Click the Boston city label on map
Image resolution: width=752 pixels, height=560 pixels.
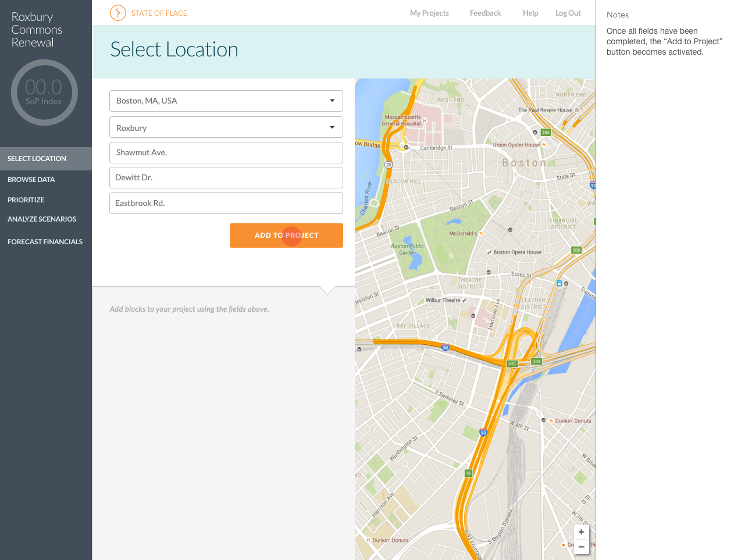click(x=524, y=163)
